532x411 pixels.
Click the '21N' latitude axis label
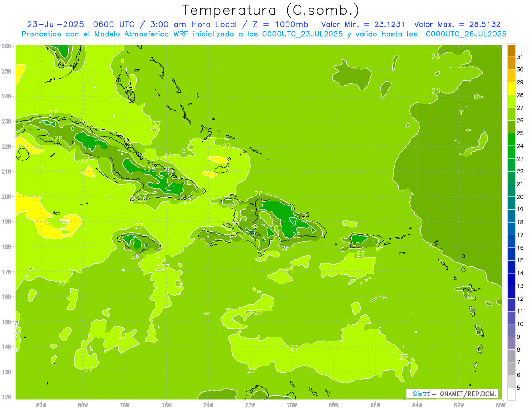click(x=7, y=172)
